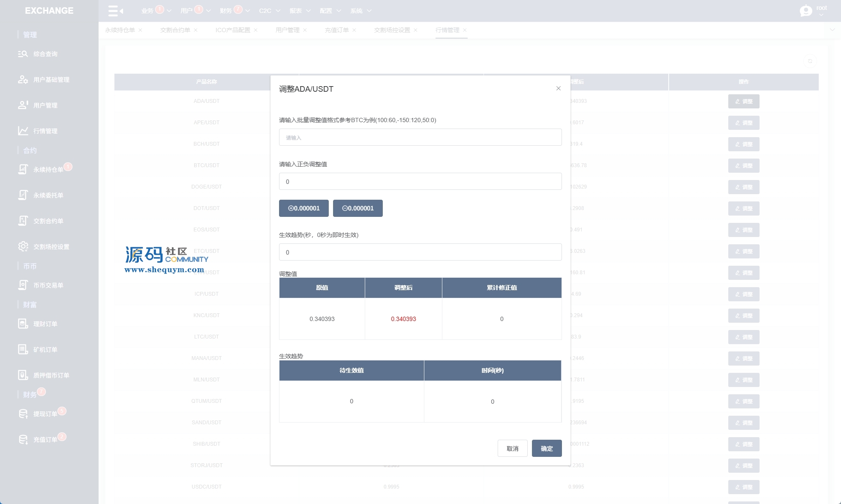
Task: Open 综合查询 search icon in sidebar
Action: pos(23,54)
